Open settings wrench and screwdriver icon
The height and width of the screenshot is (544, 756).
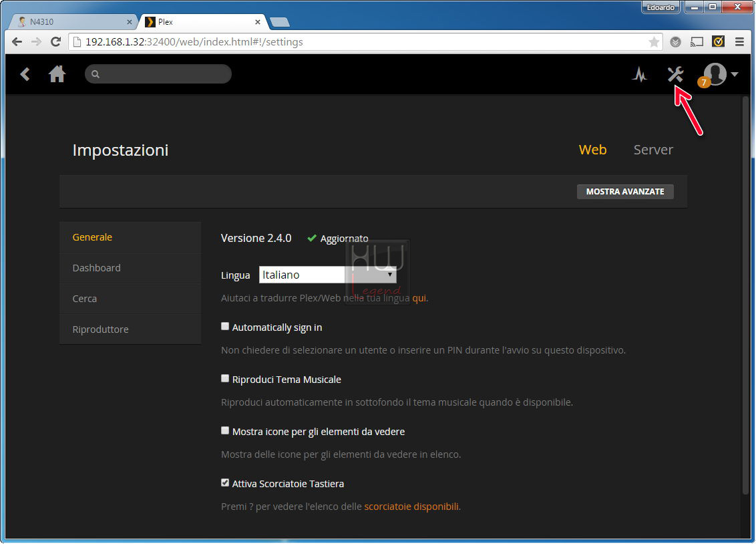(675, 74)
